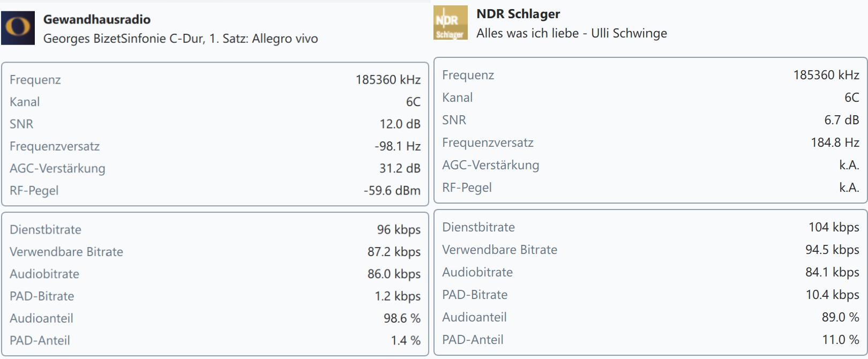Select NDR Schlager Dienstbitrate 104 kbps
Image resolution: width=868 pixels, height=359 pixels.
click(x=834, y=227)
